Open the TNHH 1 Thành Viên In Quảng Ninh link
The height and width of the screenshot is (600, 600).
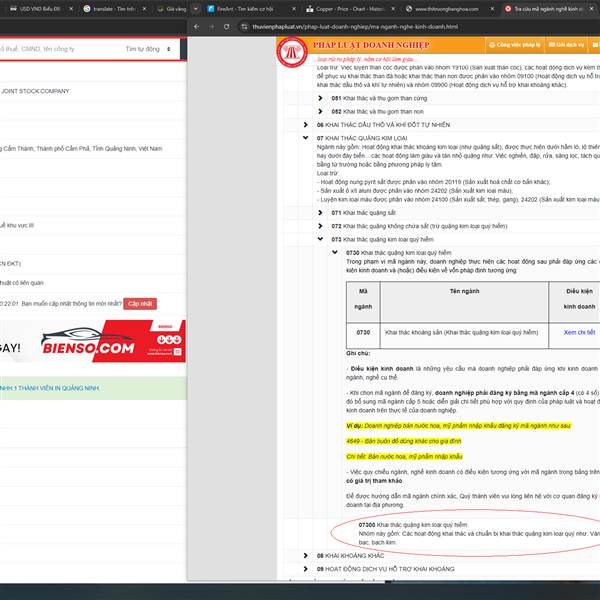(x=49, y=388)
